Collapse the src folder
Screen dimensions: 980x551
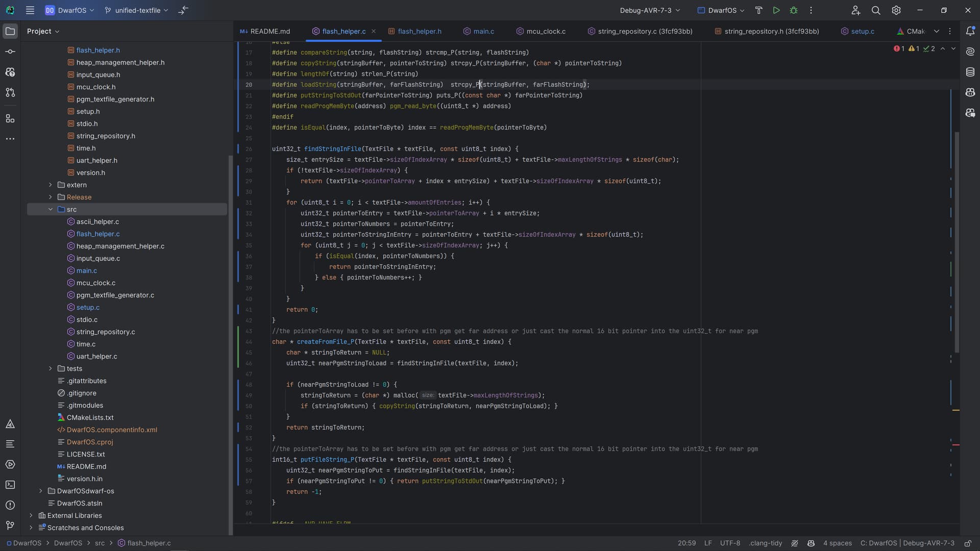pos(51,209)
